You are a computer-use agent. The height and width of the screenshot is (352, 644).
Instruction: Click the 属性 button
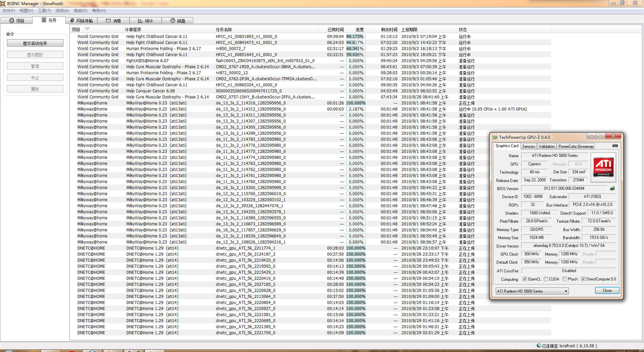(35, 89)
